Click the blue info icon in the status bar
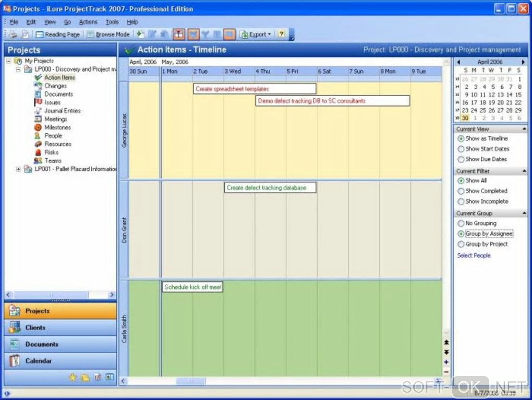Image resolution: width=532 pixels, height=400 pixels. pyautogui.click(x=7, y=394)
